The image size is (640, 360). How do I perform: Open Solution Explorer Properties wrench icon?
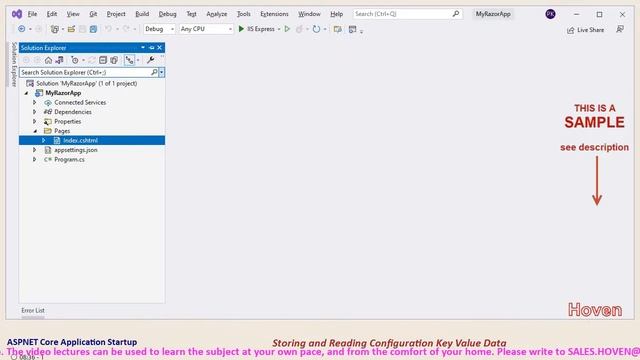(x=150, y=60)
